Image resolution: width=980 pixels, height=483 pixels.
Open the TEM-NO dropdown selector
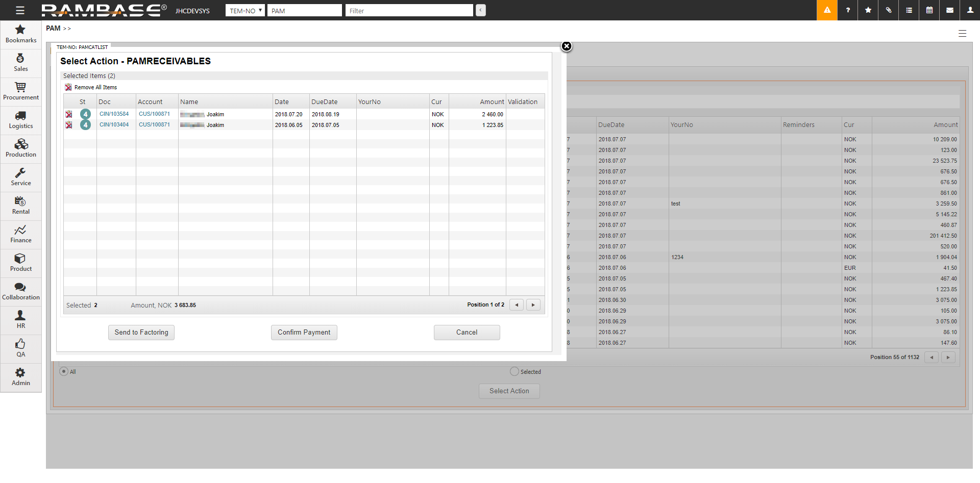coord(245,10)
